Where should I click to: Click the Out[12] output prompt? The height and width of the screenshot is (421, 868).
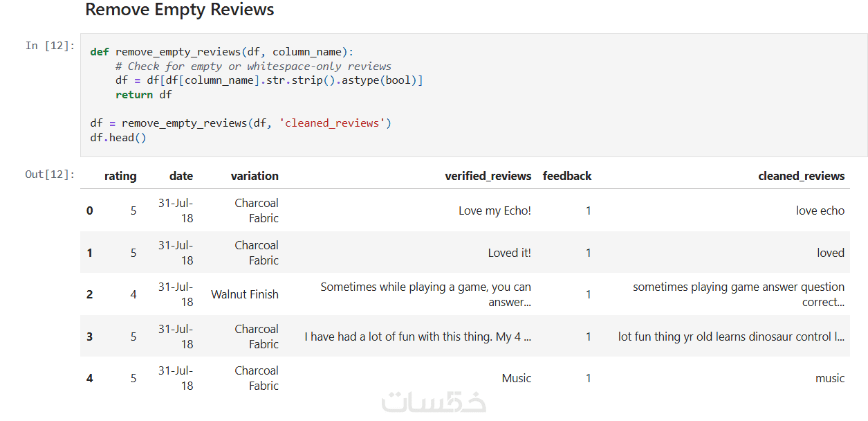click(x=50, y=174)
